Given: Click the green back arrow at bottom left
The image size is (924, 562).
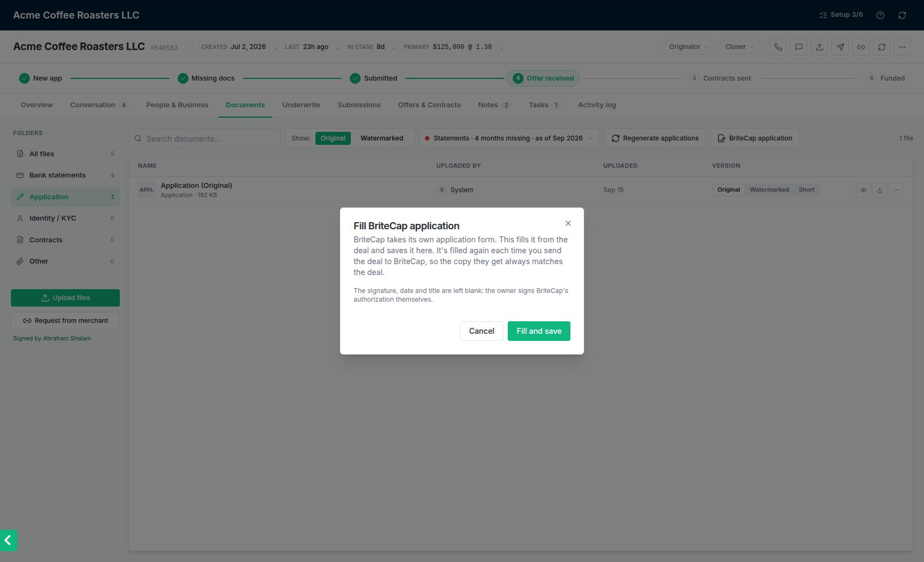Looking at the screenshot, I should pyautogui.click(x=8, y=540).
